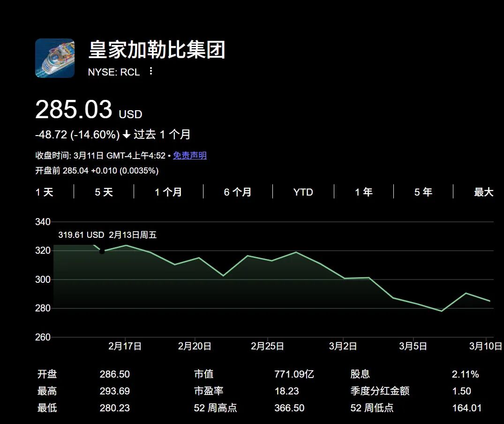Click the black data point on chart line
This screenshot has height=424, width=504.
pos(102,251)
